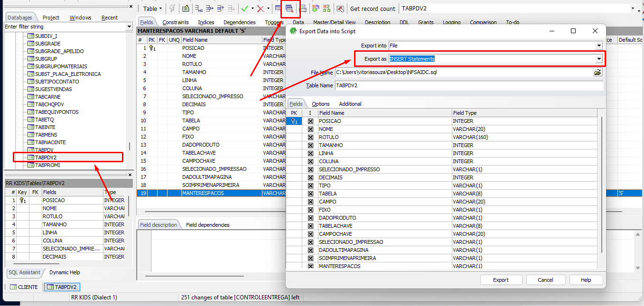The height and width of the screenshot is (306, 644).
Task: Click the table icon next to SUBDIV_I
Action: tap(31, 36)
